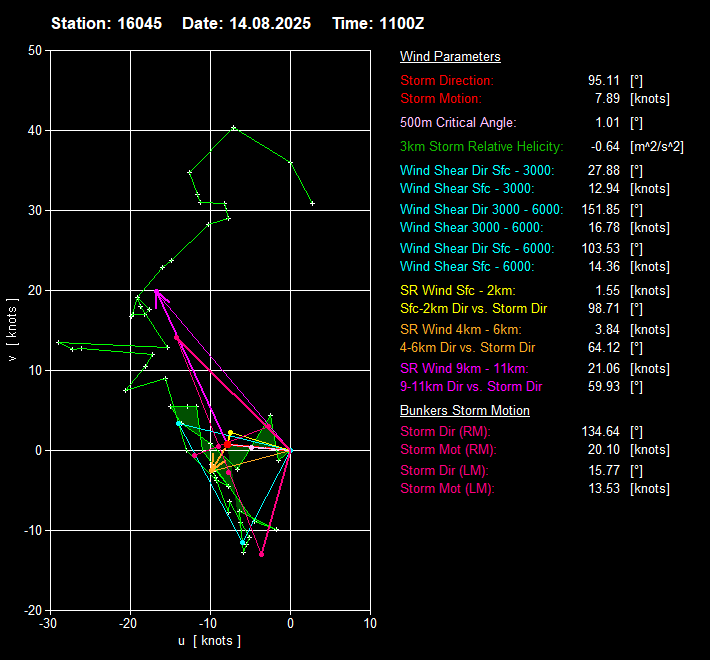Click 'Wind Shear Dir 3000 - 6000:' label
710x660 pixels.
tap(482, 210)
